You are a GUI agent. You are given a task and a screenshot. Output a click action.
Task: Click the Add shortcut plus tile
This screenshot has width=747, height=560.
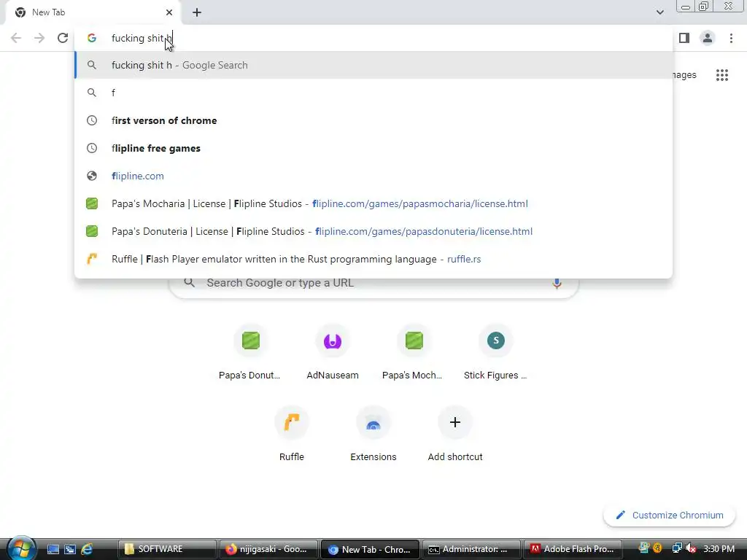pyautogui.click(x=455, y=434)
